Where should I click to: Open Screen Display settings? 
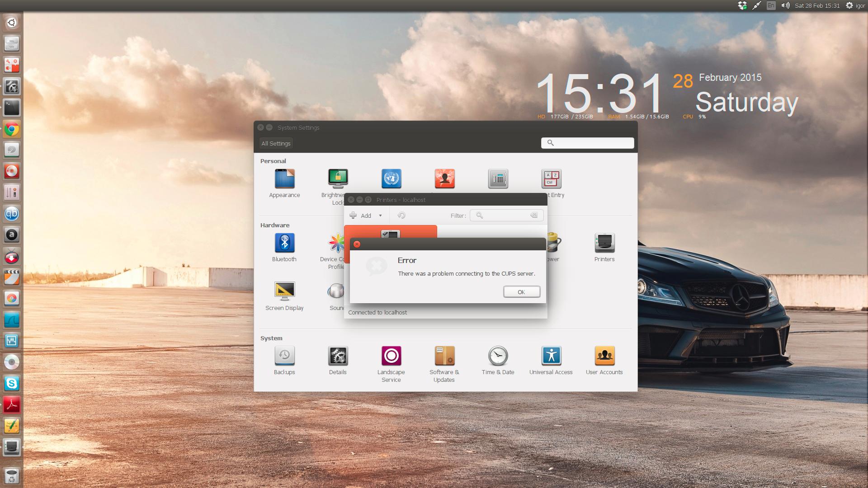284,292
